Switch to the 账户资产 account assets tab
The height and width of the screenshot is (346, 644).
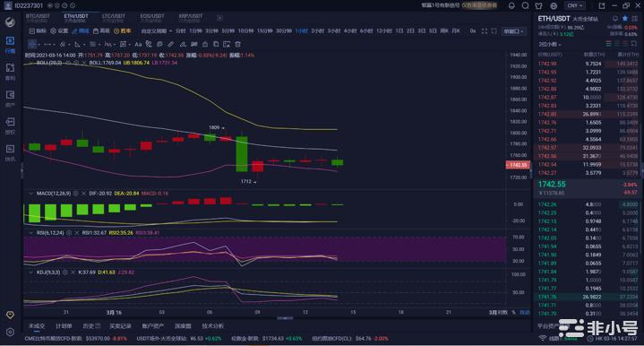coord(153,326)
